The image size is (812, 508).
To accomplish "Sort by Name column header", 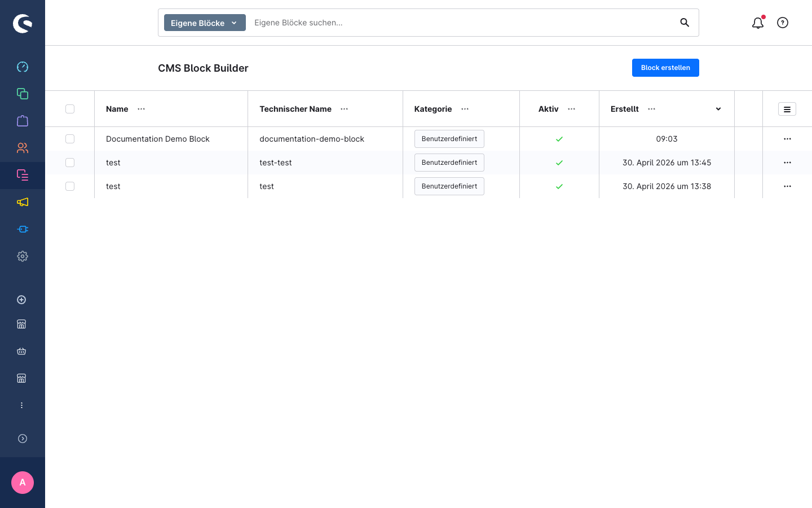I will tap(117, 109).
